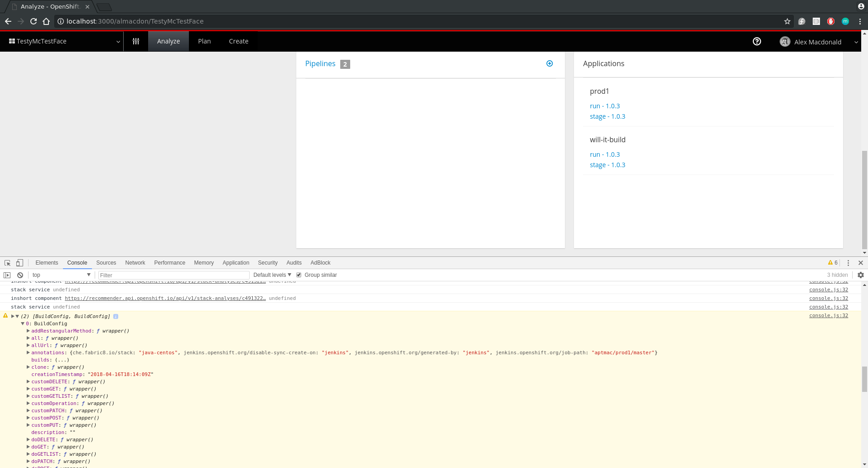Select the inspect element cursor icon
Screen dimensions: 868x468
coord(7,263)
